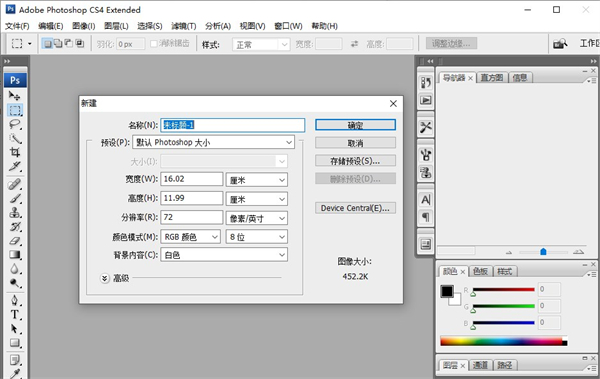Select the Rectangular Marquee tool
This screenshot has width=600, height=379.
pos(15,110)
